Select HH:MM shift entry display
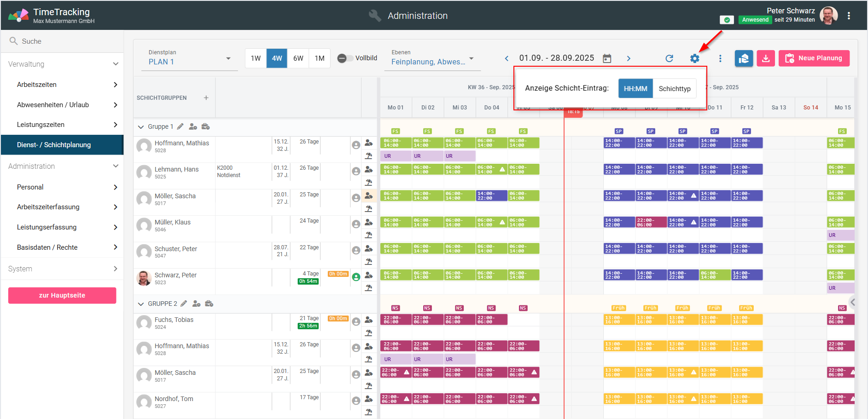868x419 pixels. click(x=635, y=89)
